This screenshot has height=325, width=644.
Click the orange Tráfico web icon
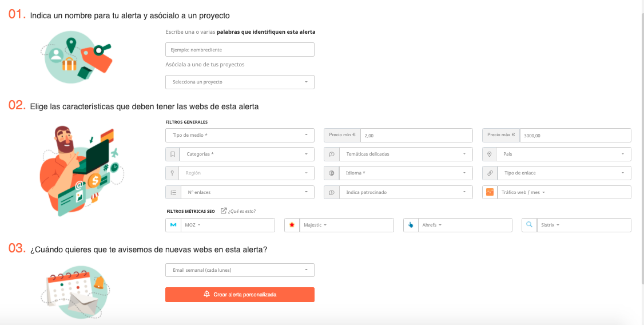(x=490, y=192)
